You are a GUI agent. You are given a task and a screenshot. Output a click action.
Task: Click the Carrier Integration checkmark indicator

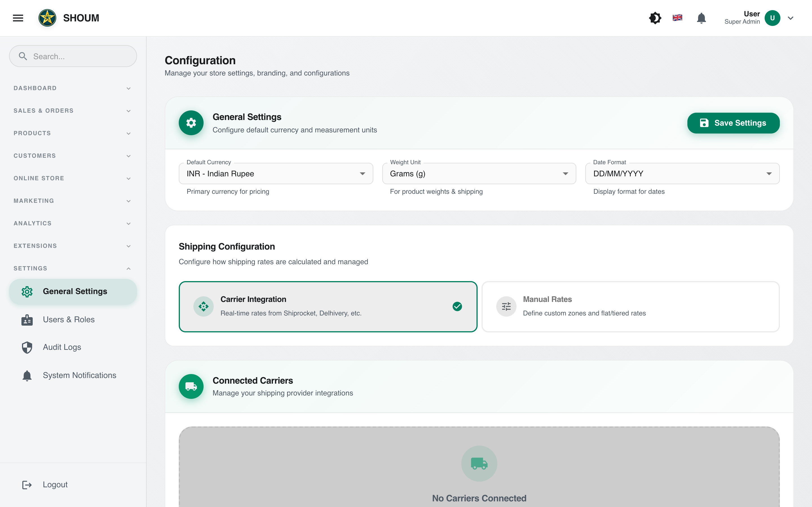point(457,306)
